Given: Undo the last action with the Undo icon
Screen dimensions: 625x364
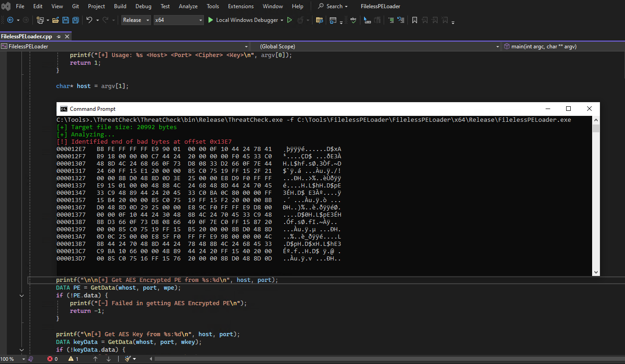Looking at the screenshot, I should pyautogui.click(x=89, y=20).
